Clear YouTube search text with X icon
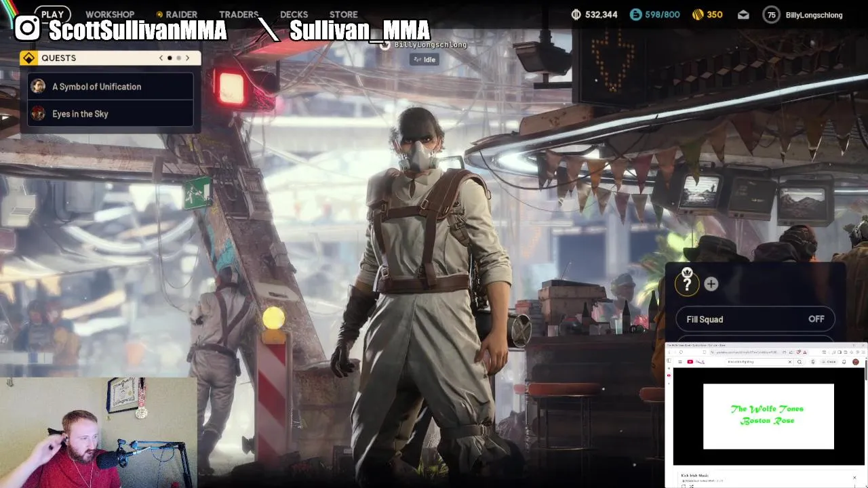 [x=790, y=362]
